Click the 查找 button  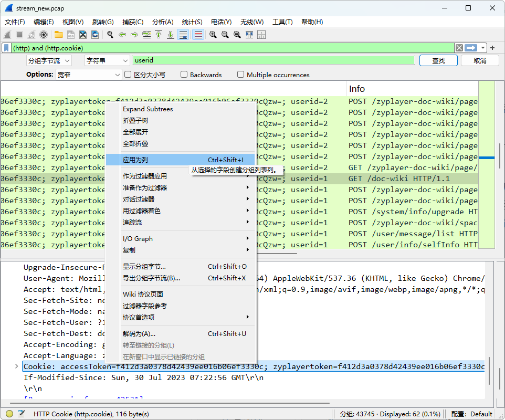coord(438,60)
